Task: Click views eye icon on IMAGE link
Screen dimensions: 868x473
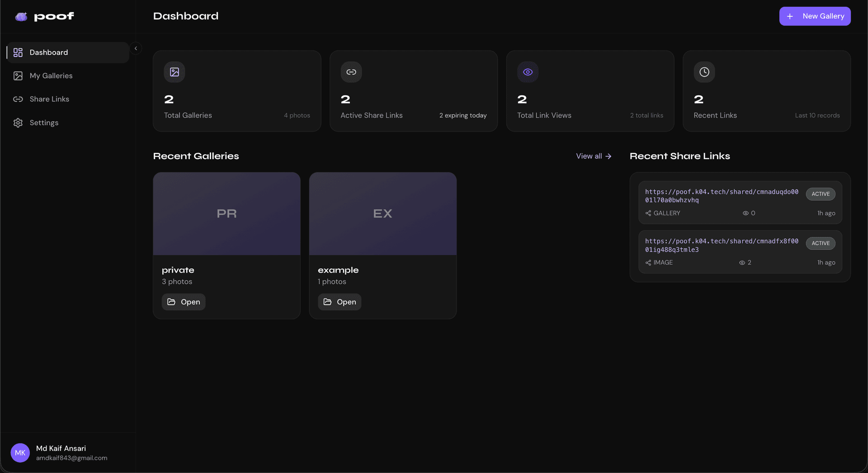Action: click(742, 263)
